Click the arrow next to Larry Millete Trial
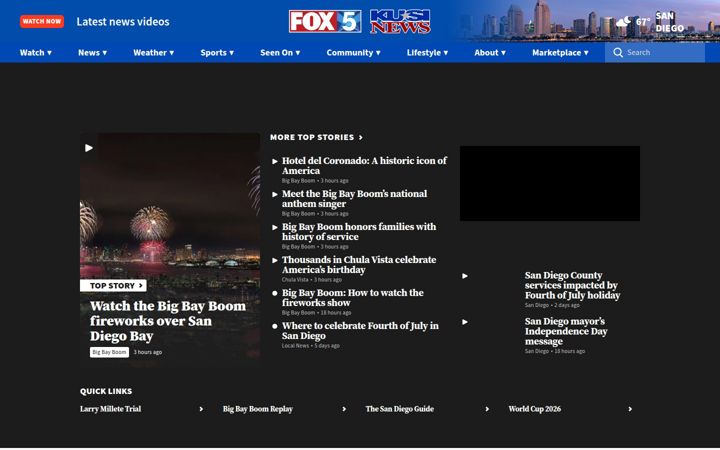Image resolution: width=720 pixels, height=450 pixels. point(201,409)
